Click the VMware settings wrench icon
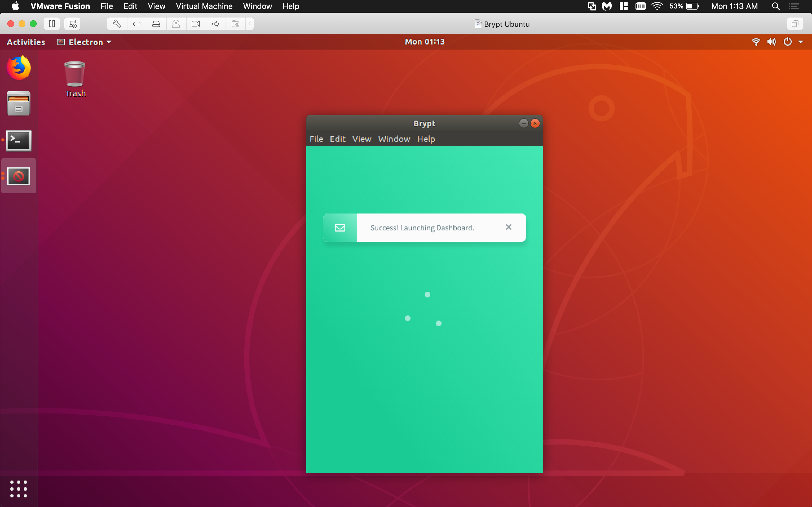The height and width of the screenshot is (507, 812). tap(117, 24)
